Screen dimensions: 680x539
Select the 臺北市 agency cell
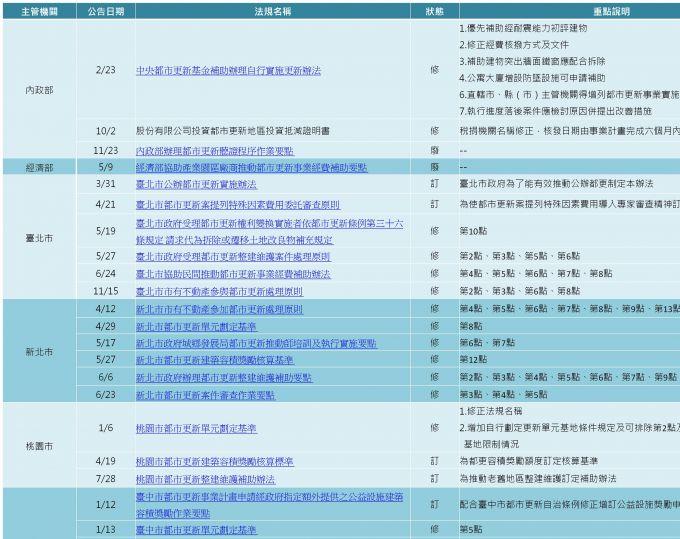(39, 238)
